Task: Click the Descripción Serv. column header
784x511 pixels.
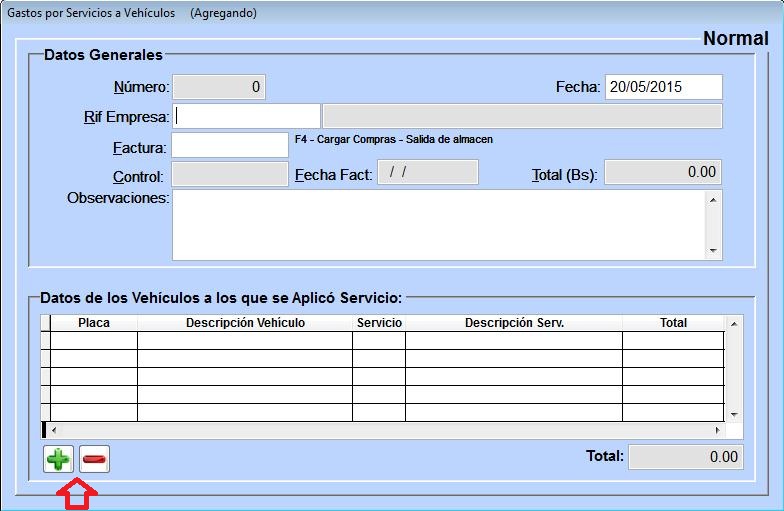Action: (514, 323)
